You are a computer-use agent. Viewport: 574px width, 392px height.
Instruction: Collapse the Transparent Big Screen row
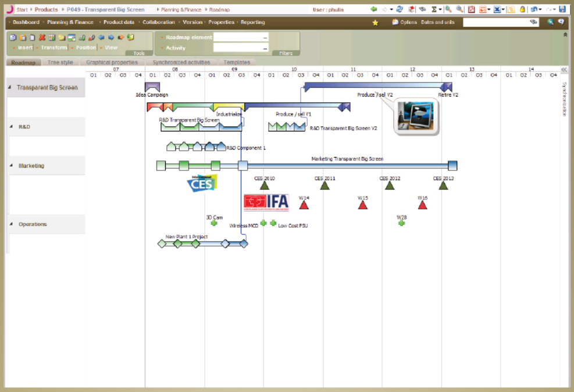[x=10, y=88]
